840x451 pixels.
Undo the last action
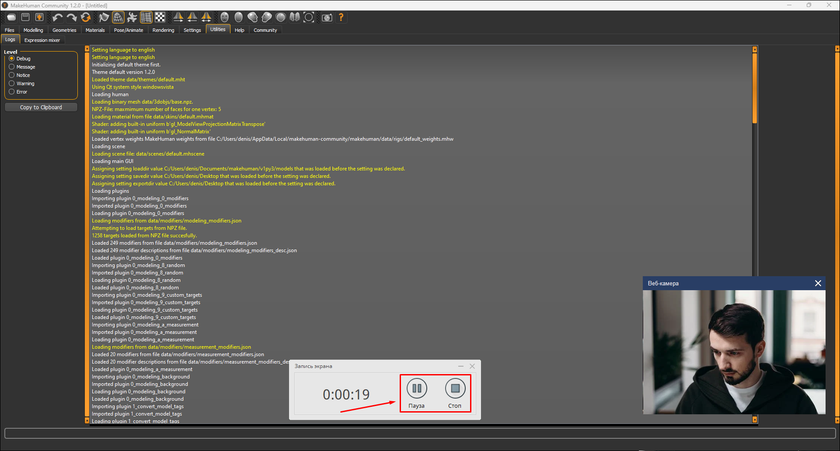coord(57,18)
